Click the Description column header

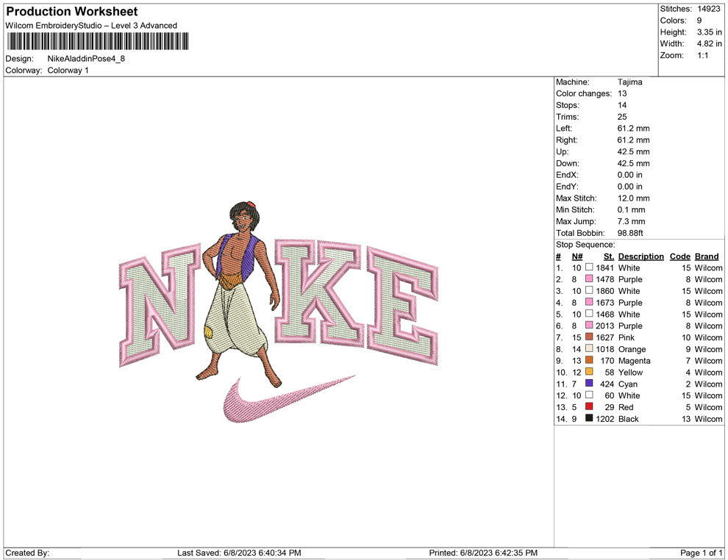tap(640, 256)
